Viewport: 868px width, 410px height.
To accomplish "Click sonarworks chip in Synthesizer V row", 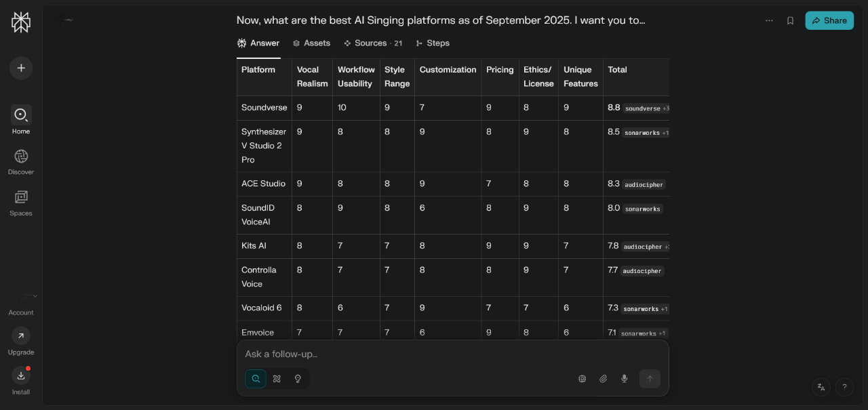I will [646, 133].
